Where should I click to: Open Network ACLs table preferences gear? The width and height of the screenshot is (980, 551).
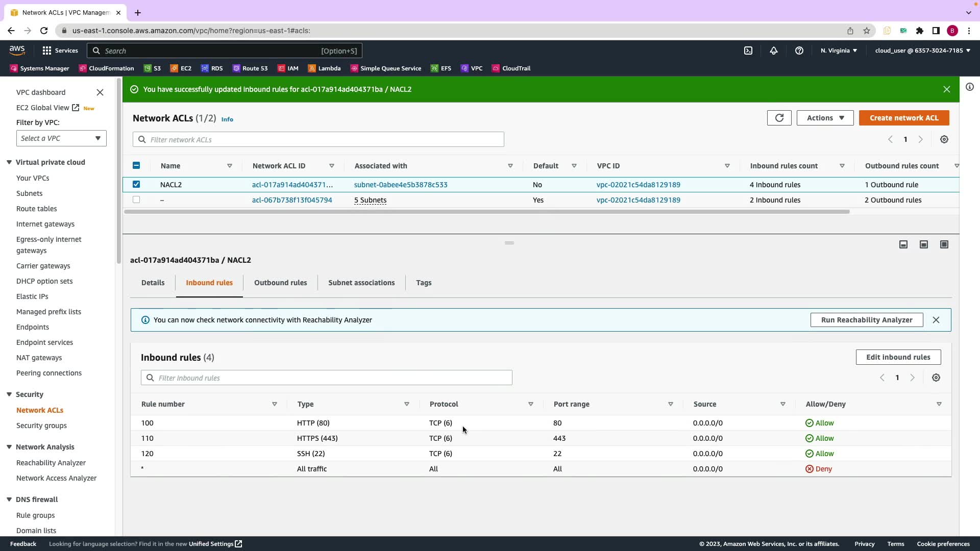click(944, 139)
